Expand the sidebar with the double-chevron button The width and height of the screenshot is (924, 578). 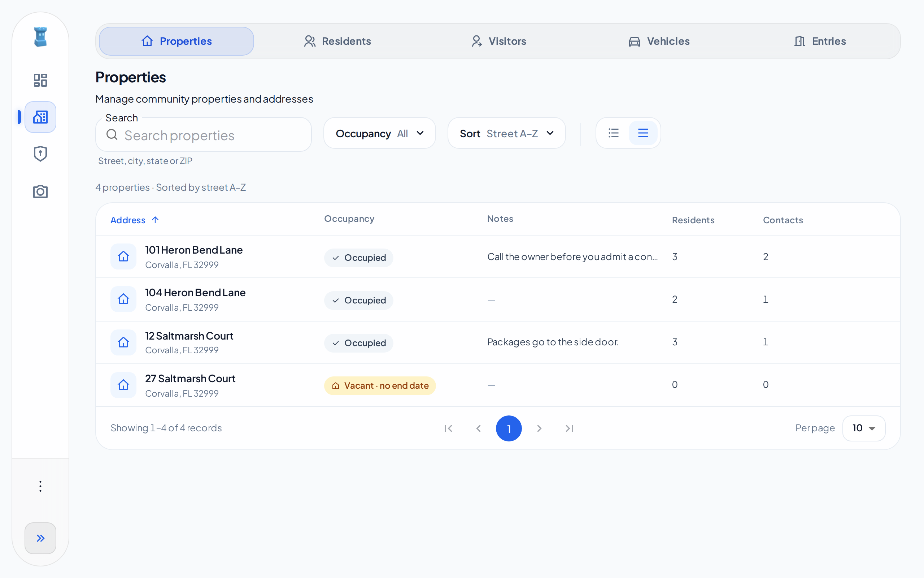[40, 538]
